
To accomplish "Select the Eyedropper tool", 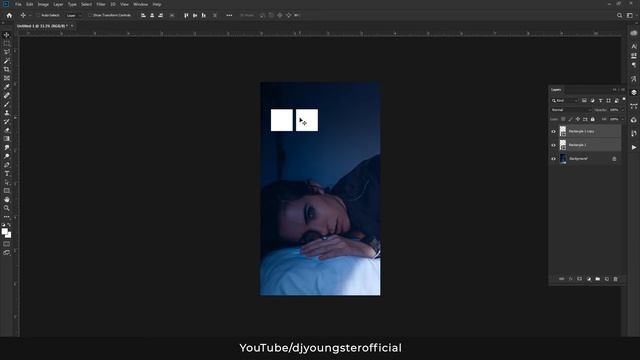I will coord(7,87).
